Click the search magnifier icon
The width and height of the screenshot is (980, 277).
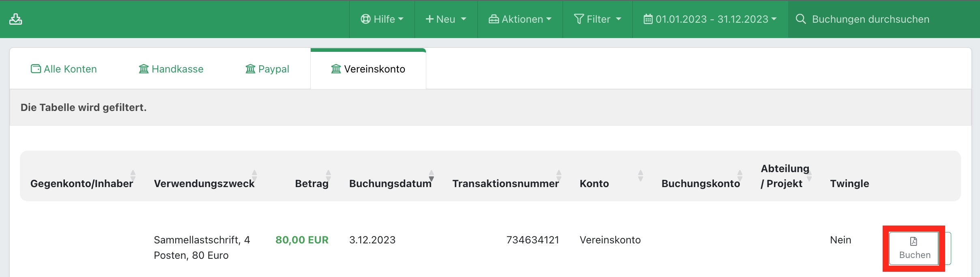tap(801, 19)
